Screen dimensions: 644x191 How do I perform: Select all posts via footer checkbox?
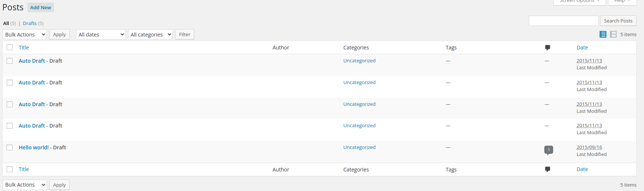[10, 169]
